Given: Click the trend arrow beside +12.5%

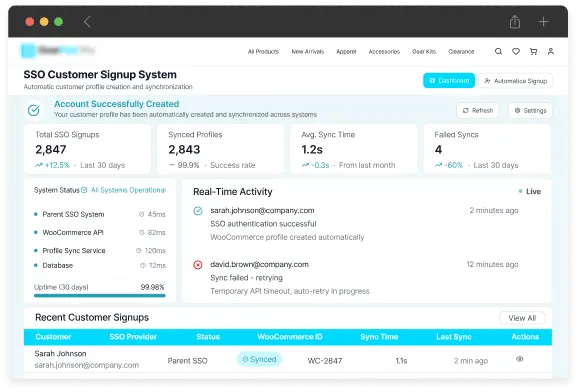Looking at the screenshot, I should pyautogui.click(x=39, y=165).
